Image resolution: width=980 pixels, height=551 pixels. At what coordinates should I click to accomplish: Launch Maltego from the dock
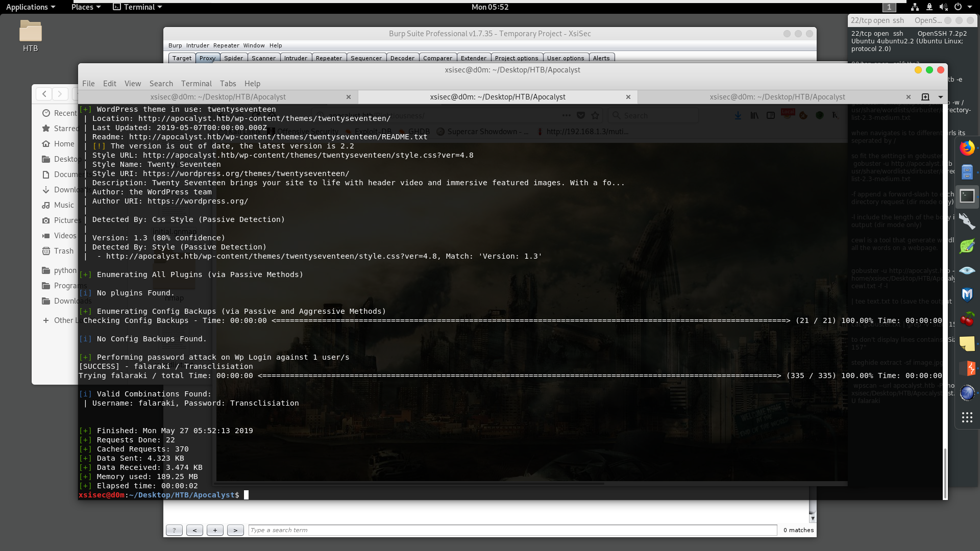point(967,294)
